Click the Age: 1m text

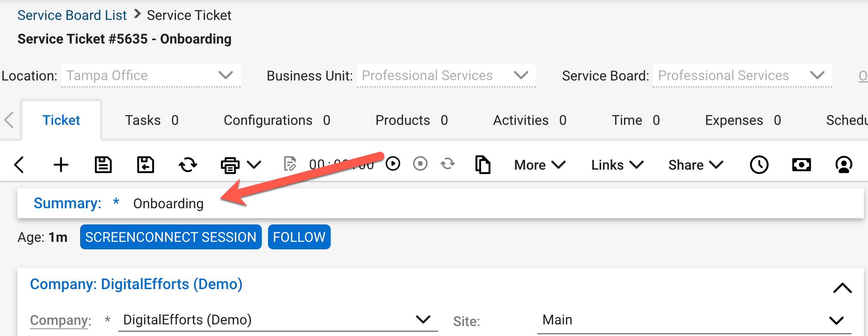coord(42,237)
